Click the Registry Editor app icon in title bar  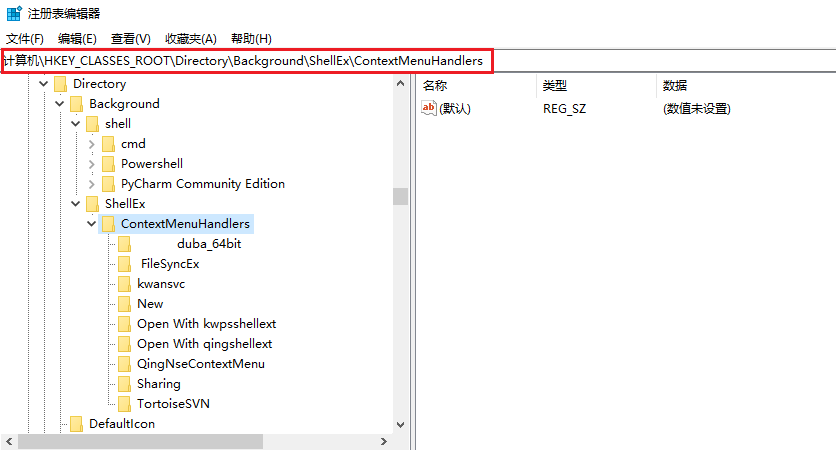[13, 13]
